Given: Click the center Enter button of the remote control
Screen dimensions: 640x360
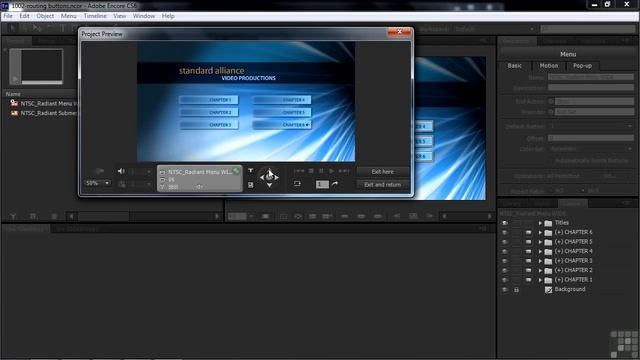Looking at the screenshot, I should pyautogui.click(x=269, y=177).
